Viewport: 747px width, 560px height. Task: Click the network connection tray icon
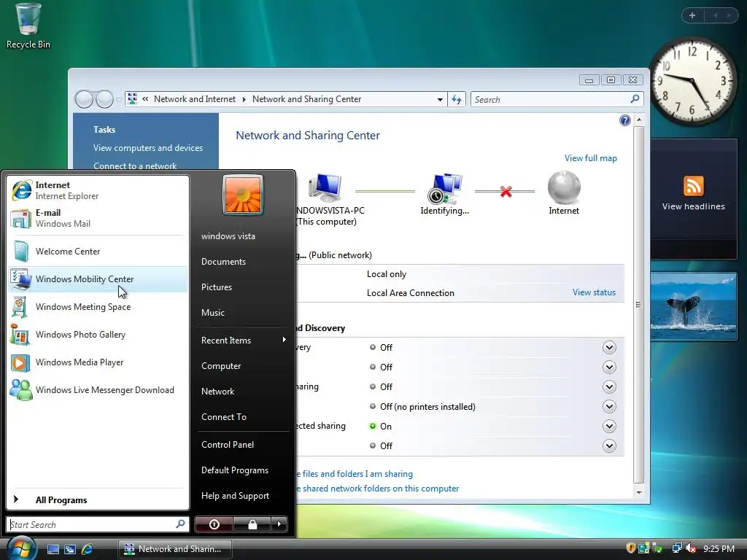click(676, 548)
